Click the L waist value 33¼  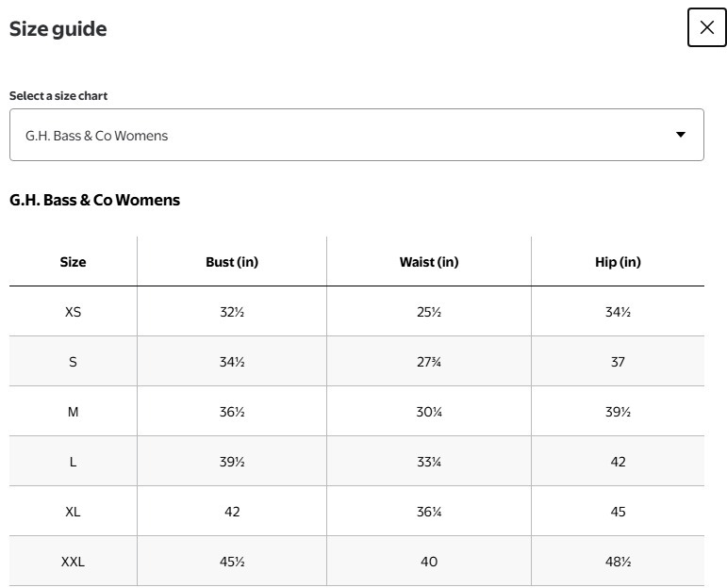pos(429,462)
